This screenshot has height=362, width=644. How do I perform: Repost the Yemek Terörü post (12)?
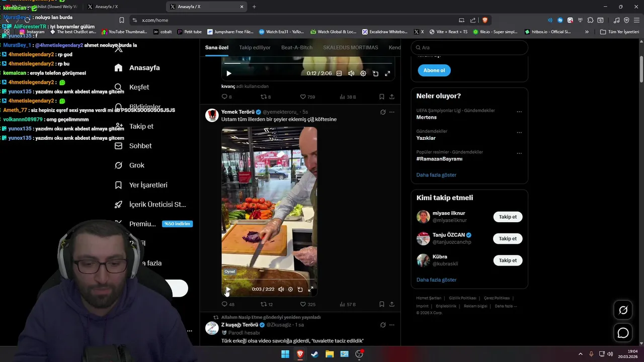pos(266,304)
